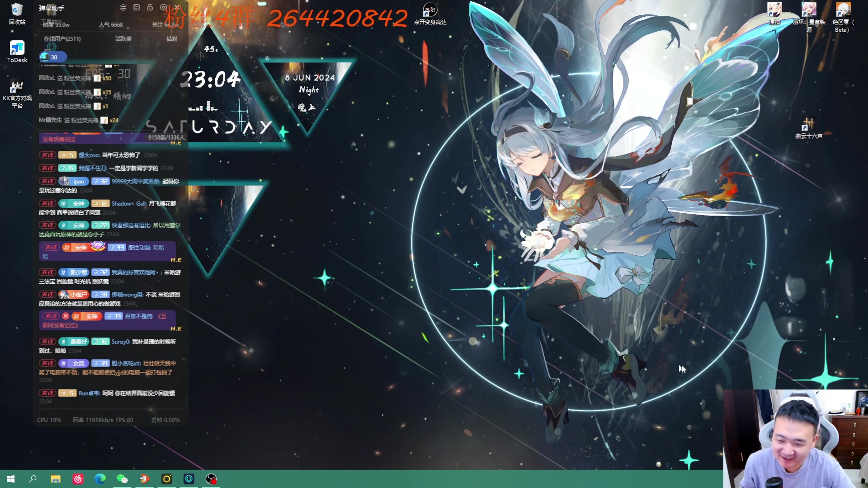
Task: Open KK官方对战平台 desktop shortcut
Action: click(x=17, y=94)
